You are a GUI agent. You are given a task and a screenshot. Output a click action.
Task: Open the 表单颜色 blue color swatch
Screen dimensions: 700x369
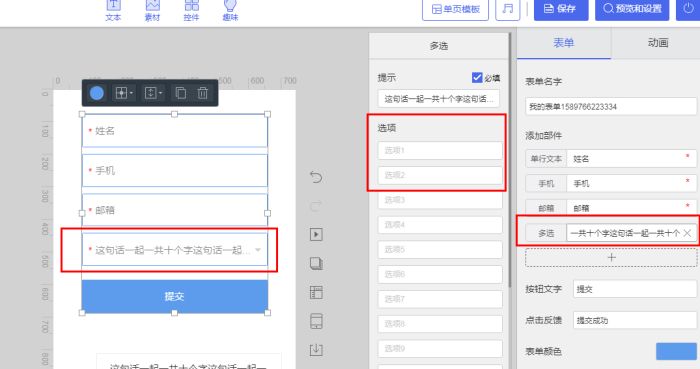[x=676, y=352]
